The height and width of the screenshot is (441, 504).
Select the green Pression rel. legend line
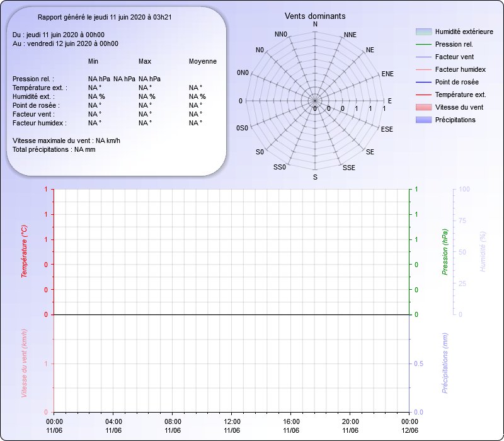click(x=423, y=44)
